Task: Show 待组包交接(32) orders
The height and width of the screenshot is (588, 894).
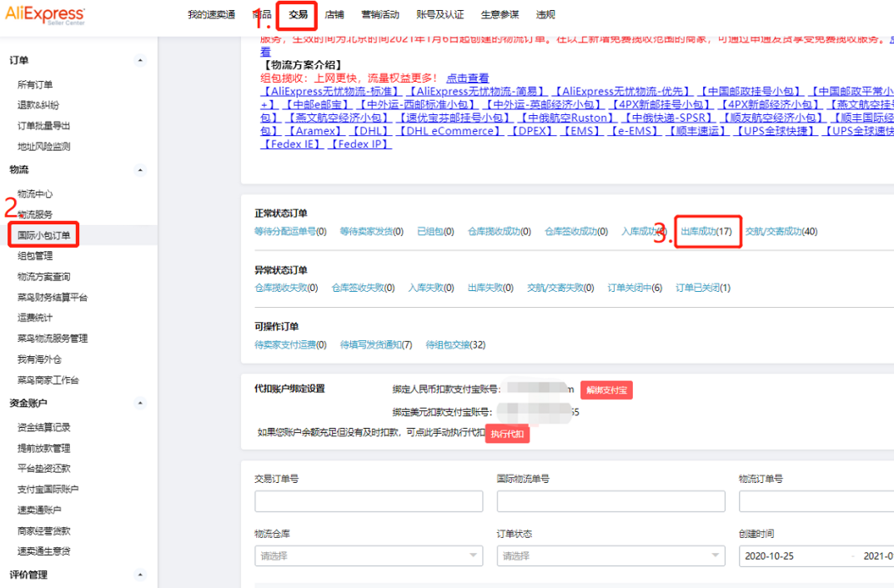Action: click(455, 345)
